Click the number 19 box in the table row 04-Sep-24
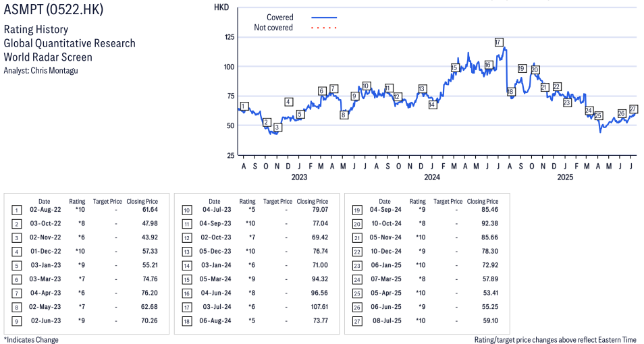 (357, 210)
